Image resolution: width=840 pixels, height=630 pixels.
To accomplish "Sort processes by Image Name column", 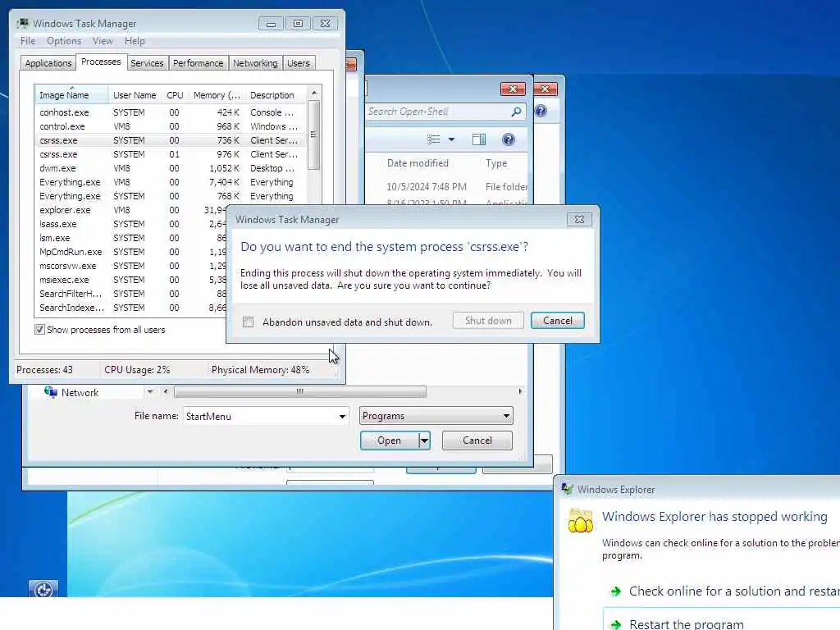I will [71, 95].
